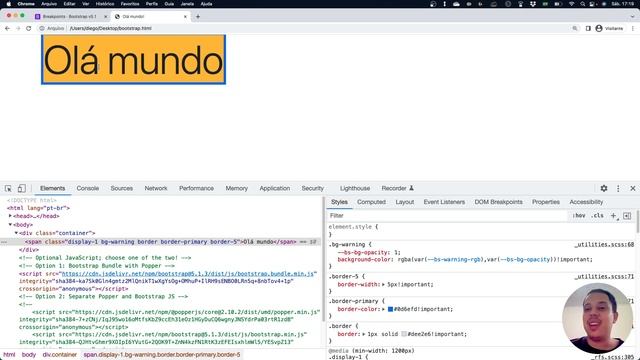This screenshot has width=640, height=360.
Task: Click the Wi-Fi icon in the menu bar
Action: 571,4
